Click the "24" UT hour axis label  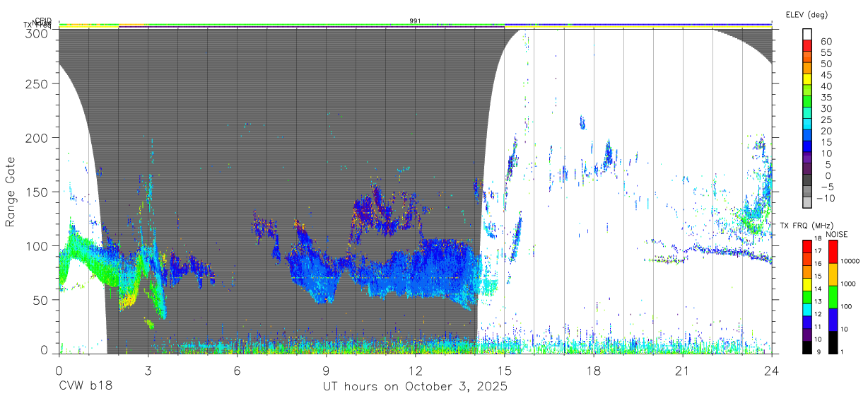772,371
